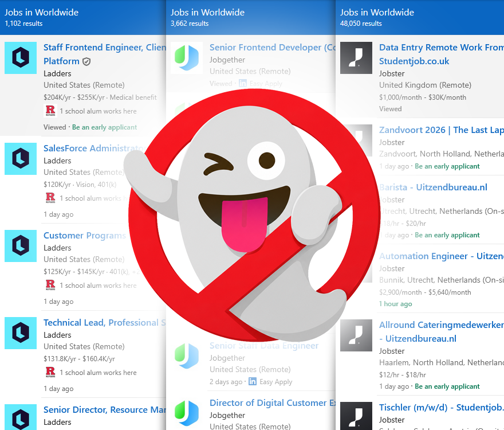Open Staff Frontend Engineer job listing
This screenshot has width=504, height=430.
[105, 54]
